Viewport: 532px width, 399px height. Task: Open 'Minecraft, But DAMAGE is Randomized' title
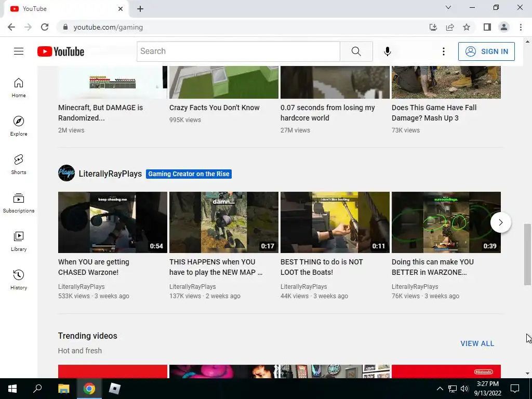100,113
